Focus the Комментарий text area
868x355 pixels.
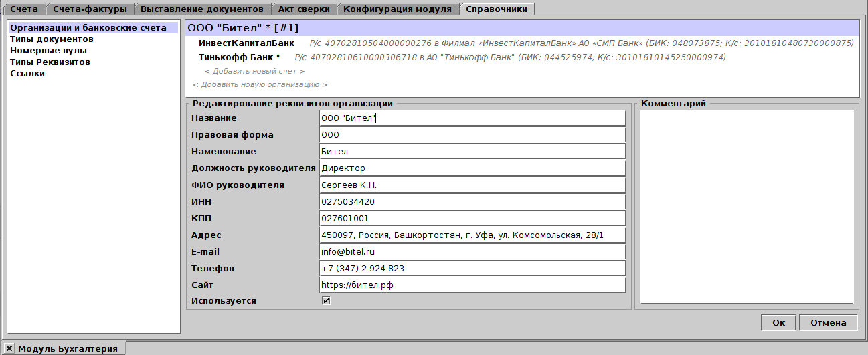746,206
